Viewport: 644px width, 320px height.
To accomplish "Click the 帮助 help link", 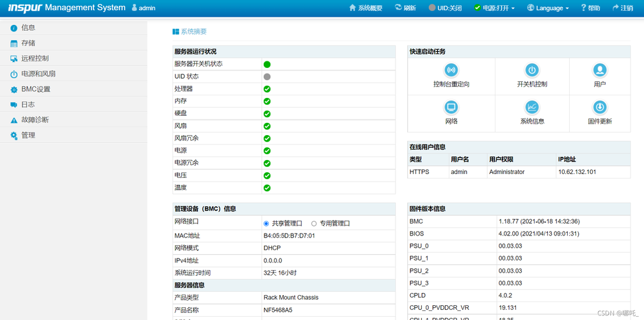I will click(x=590, y=8).
